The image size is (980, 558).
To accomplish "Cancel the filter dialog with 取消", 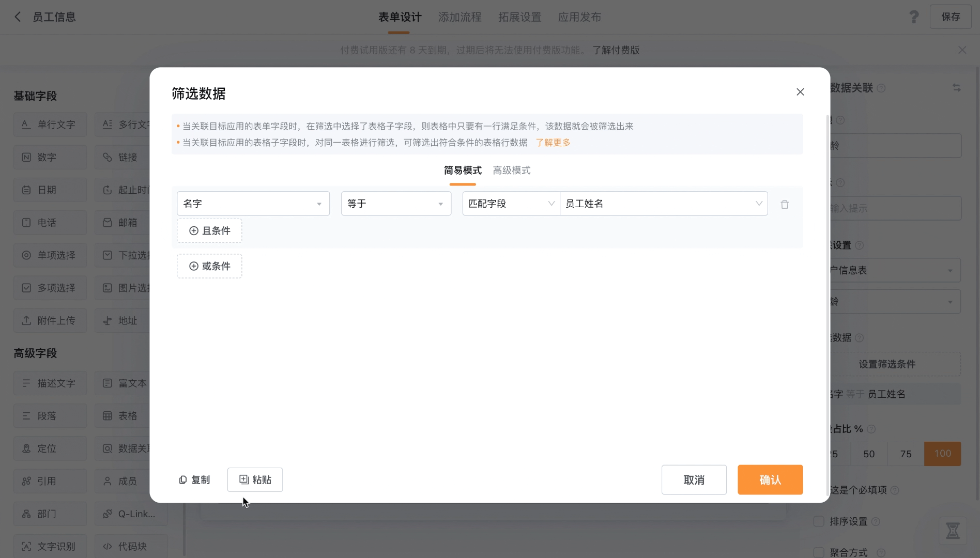I will click(x=694, y=480).
